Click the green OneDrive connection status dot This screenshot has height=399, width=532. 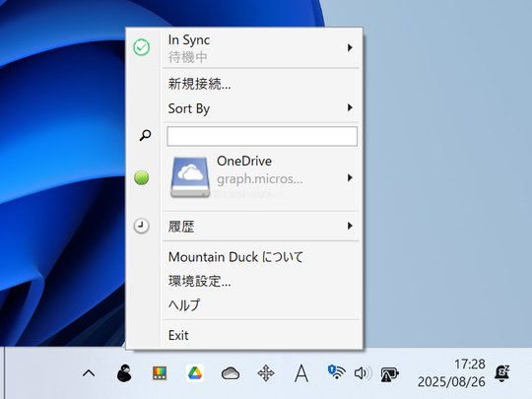[x=142, y=177]
